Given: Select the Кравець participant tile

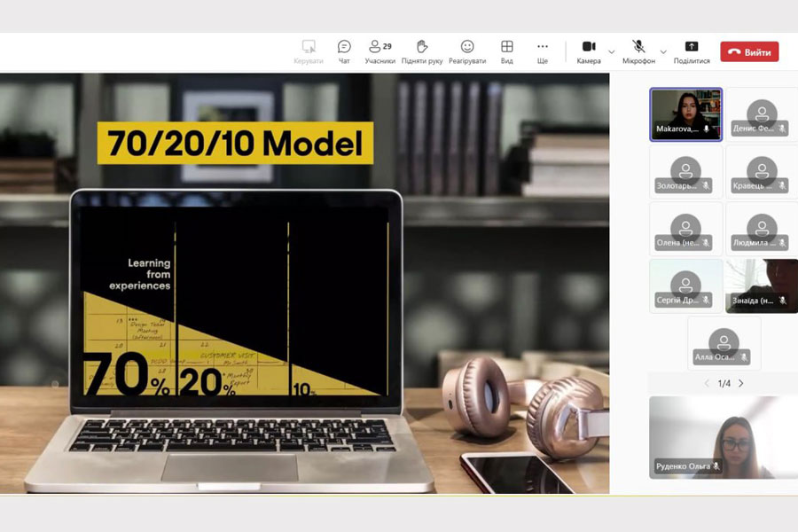Looking at the screenshot, I should (x=762, y=172).
